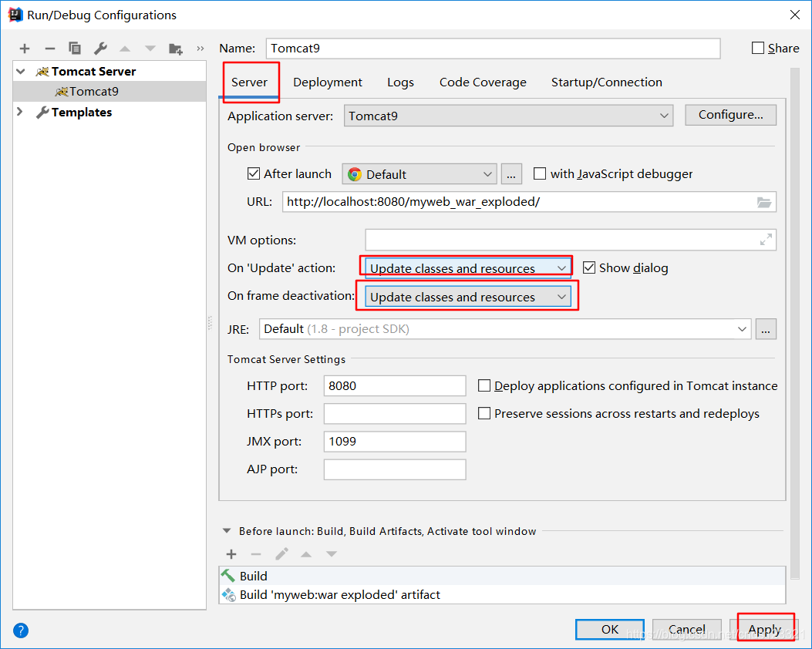
Task: Edit selected before launch task
Action: click(281, 554)
